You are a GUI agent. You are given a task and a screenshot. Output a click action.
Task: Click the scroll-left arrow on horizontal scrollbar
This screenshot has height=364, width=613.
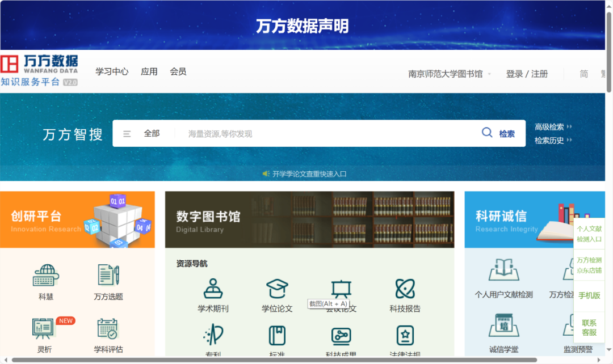[x=6, y=359]
